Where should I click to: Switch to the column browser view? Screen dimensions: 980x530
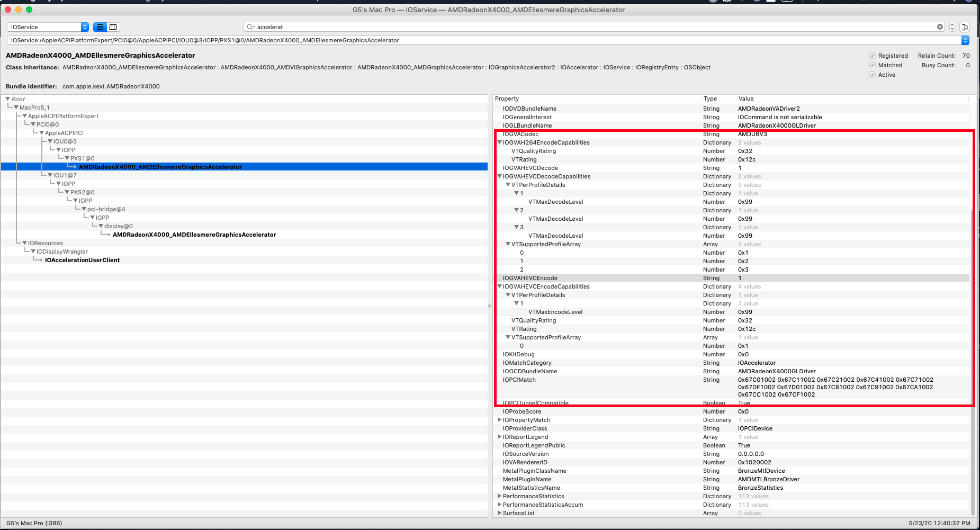(113, 27)
